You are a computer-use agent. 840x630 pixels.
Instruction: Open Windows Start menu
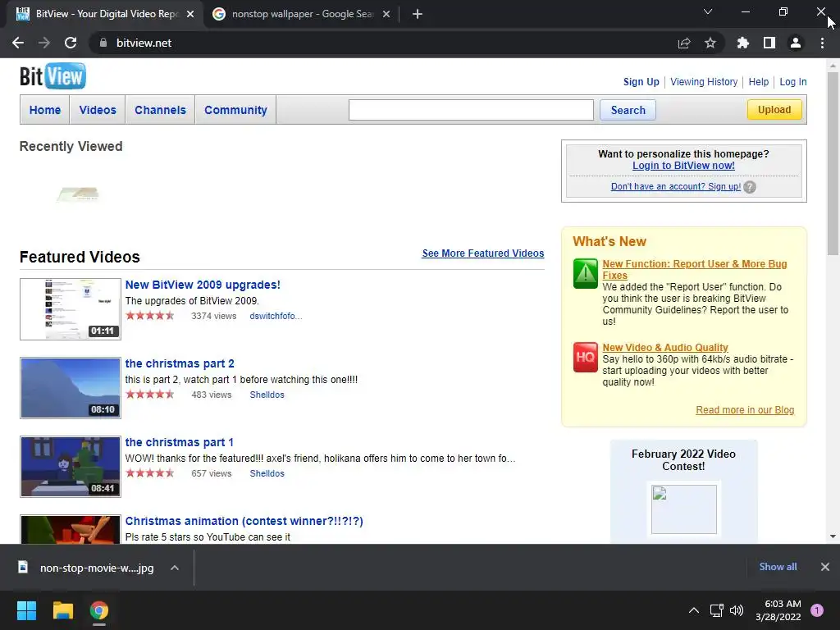pyautogui.click(x=26, y=610)
